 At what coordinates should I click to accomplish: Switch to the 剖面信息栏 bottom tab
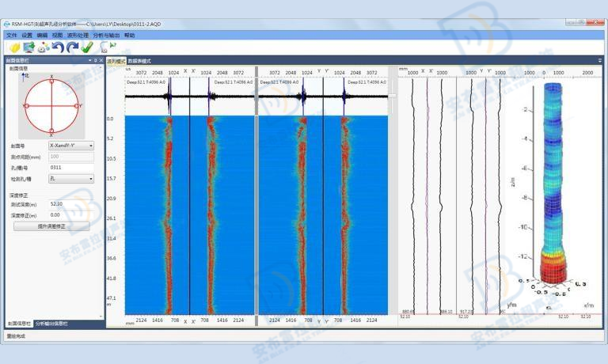click(19, 324)
